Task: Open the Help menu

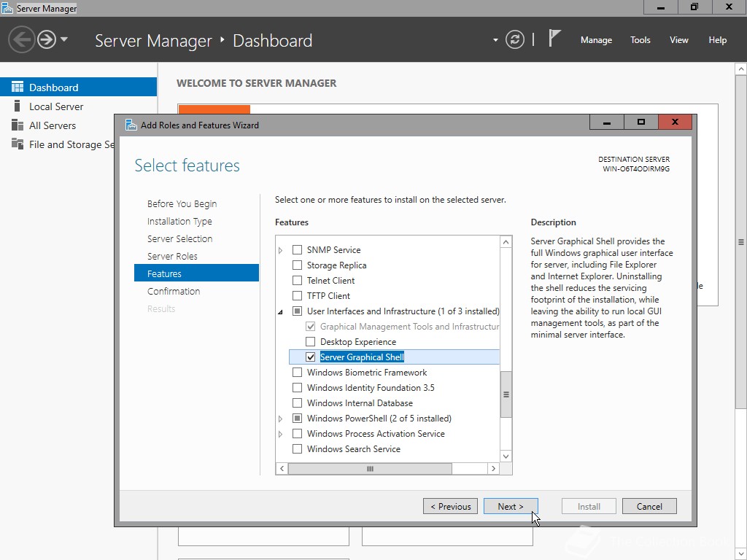Action: [x=718, y=40]
